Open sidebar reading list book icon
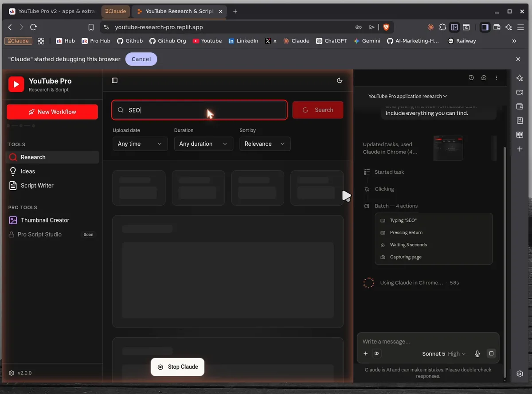Viewport: 532px width, 394px height. click(520, 135)
